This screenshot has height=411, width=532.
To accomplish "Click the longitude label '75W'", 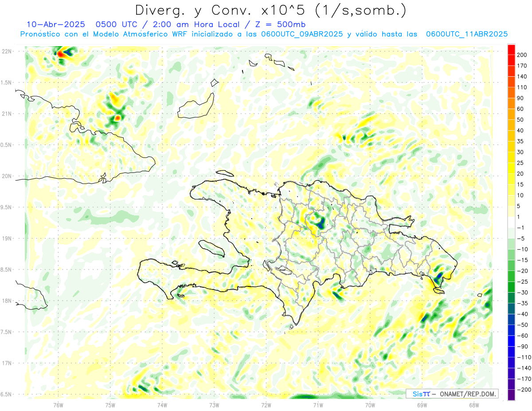I will pyautogui.click(x=110, y=405).
